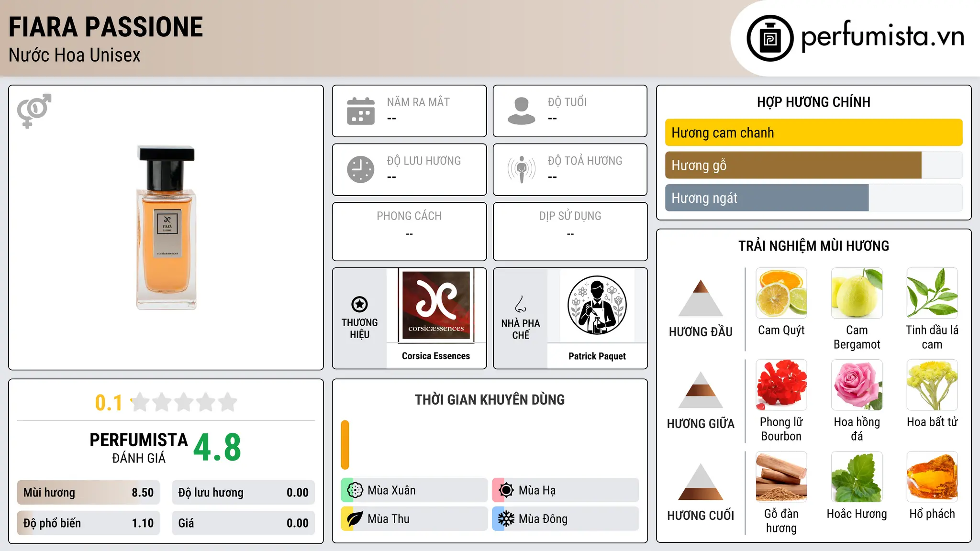Click the Mùa Xuân season button

(x=414, y=490)
